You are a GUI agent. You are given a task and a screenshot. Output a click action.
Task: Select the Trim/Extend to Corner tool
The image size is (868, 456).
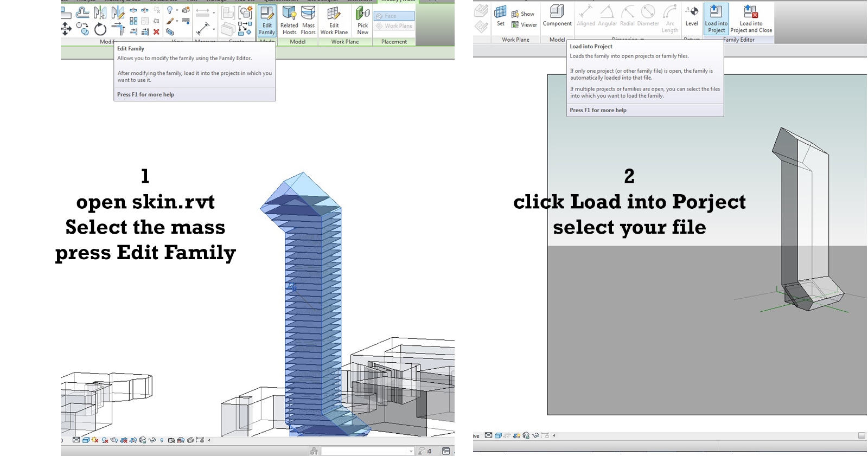[x=118, y=29]
